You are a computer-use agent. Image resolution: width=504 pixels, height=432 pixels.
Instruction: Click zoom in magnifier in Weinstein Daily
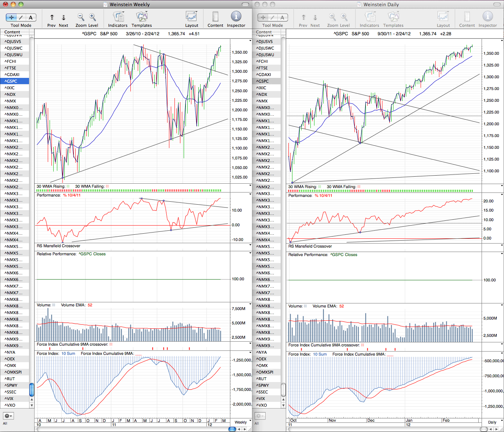point(344,17)
